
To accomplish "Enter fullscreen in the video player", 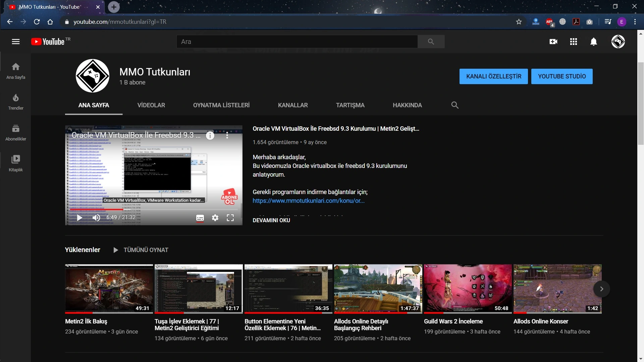I will coord(230,218).
